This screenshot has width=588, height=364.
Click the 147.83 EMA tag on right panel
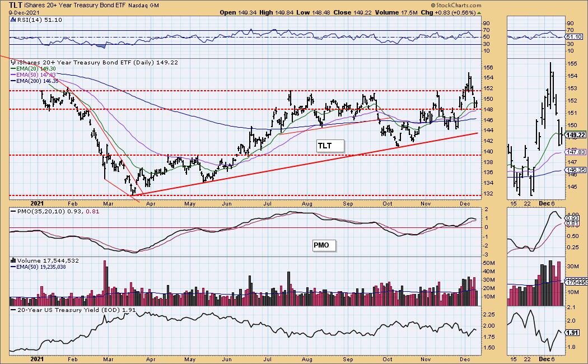click(x=576, y=152)
